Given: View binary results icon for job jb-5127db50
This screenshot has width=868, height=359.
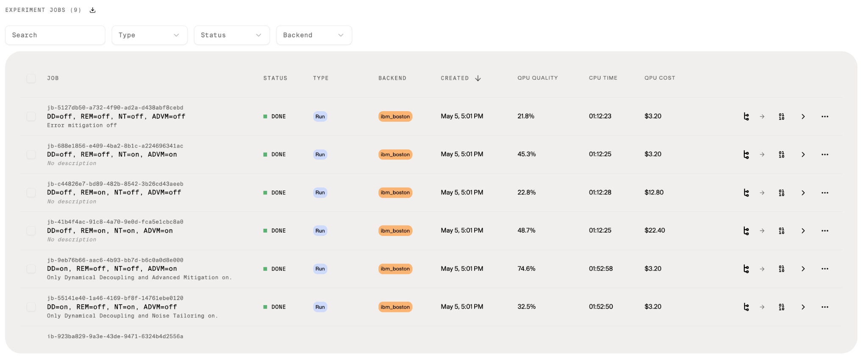Looking at the screenshot, I should pyautogui.click(x=782, y=117).
